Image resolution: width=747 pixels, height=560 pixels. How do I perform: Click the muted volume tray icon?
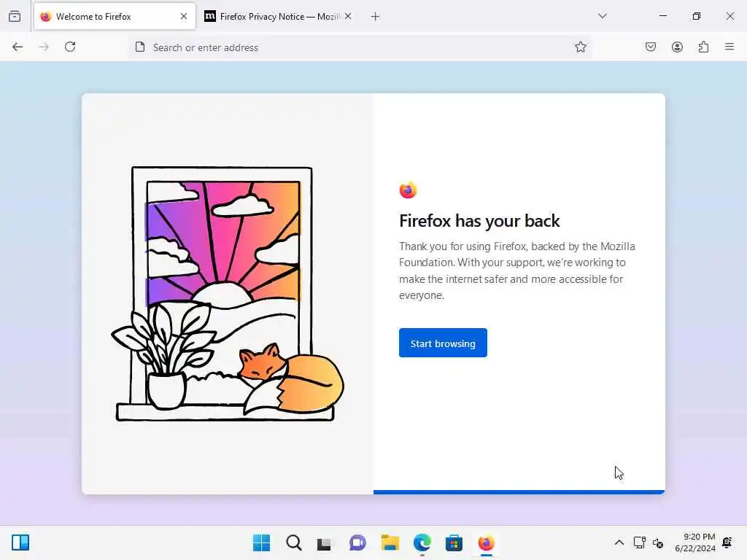658,542
